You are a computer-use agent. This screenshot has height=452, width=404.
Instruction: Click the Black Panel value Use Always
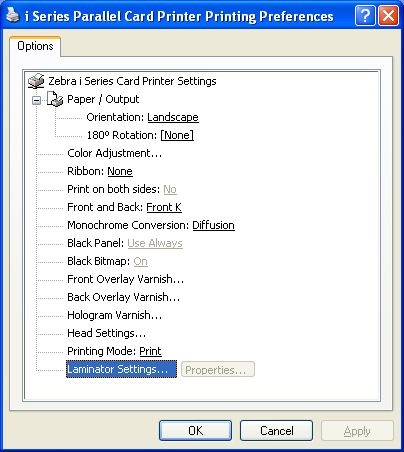pyautogui.click(x=155, y=243)
